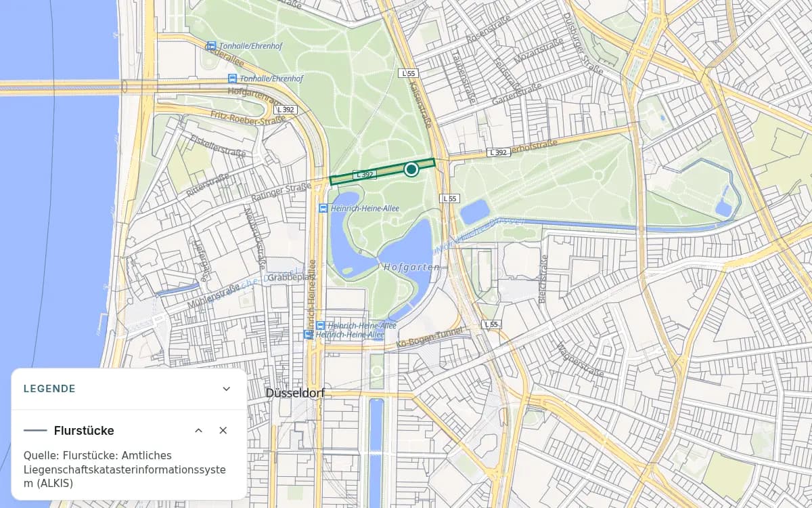Open the Heinrich-Heine-Allee stop icon below Ratinger Straße
Screen dimensions: 812x508
[x=323, y=208]
